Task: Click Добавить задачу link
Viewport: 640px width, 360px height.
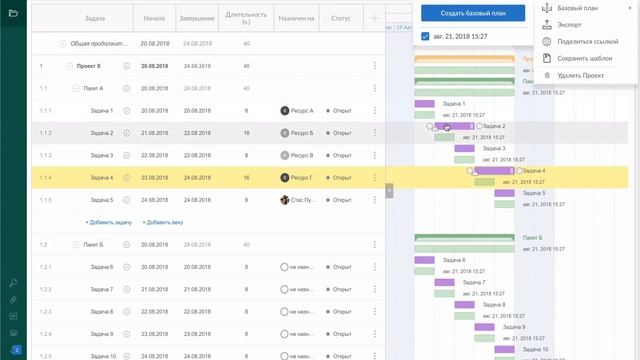Action: tap(109, 222)
